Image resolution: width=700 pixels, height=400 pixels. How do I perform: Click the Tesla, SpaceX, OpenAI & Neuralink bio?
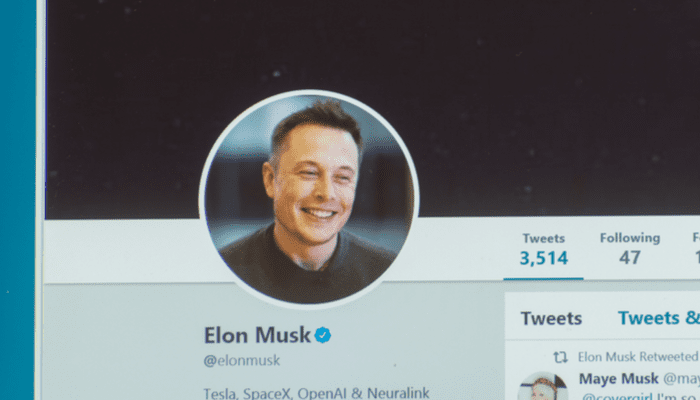coord(317,393)
